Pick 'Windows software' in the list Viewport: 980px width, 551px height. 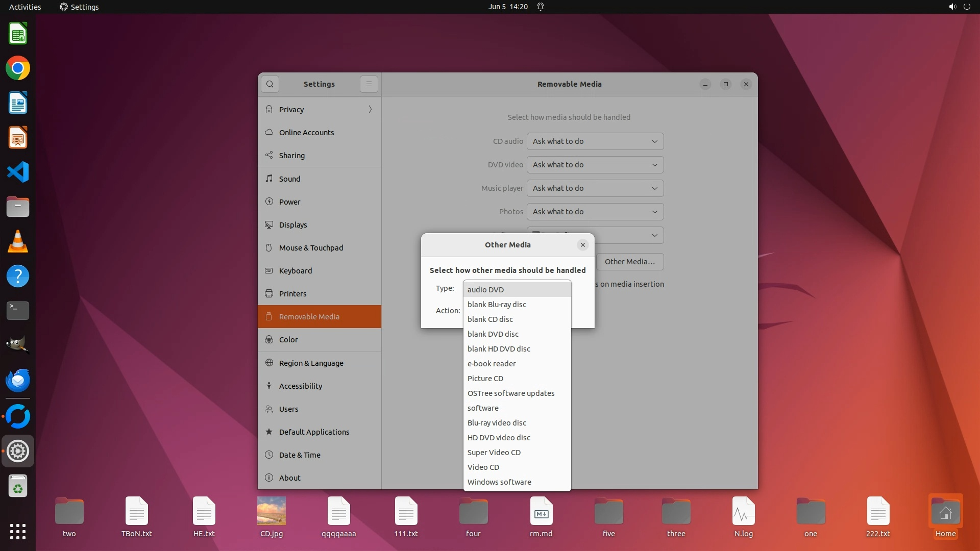pyautogui.click(x=499, y=482)
